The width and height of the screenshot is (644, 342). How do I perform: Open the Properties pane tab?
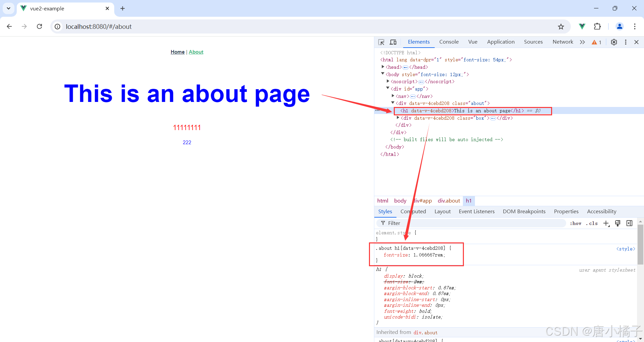(x=566, y=212)
